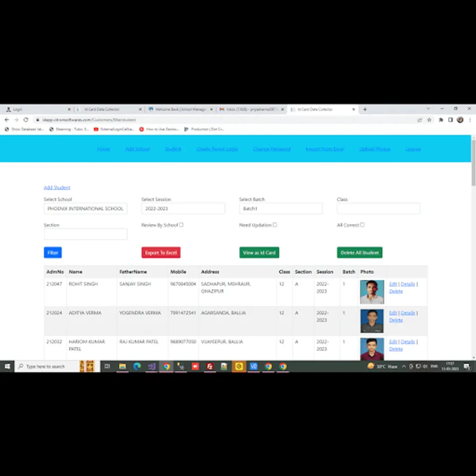Open the weather widget showing 30°C Haze

click(x=382, y=367)
